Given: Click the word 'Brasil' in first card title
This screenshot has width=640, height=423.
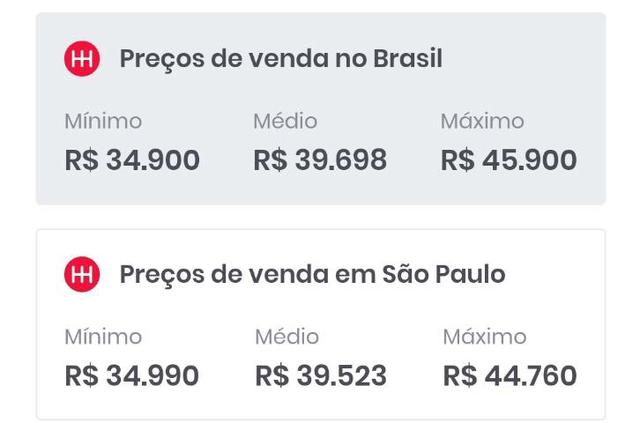Looking at the screenshot, I should click(x=408, y=58).
